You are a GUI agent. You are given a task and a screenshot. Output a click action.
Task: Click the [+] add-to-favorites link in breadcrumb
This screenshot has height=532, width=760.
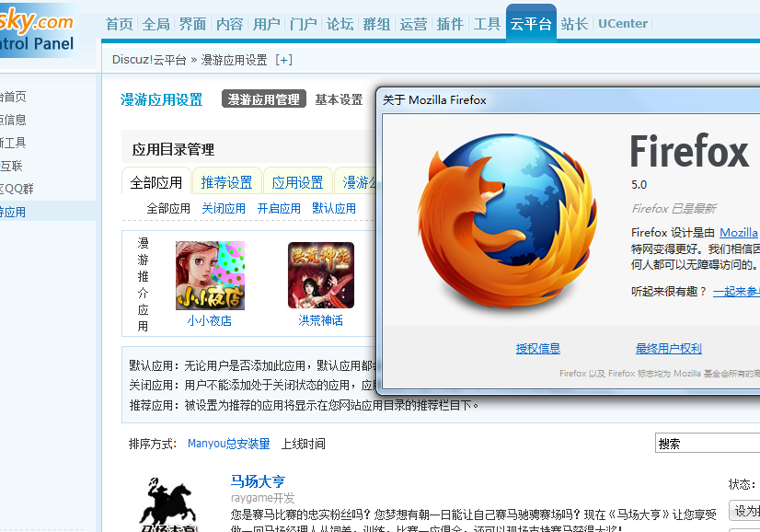point(284,60)
